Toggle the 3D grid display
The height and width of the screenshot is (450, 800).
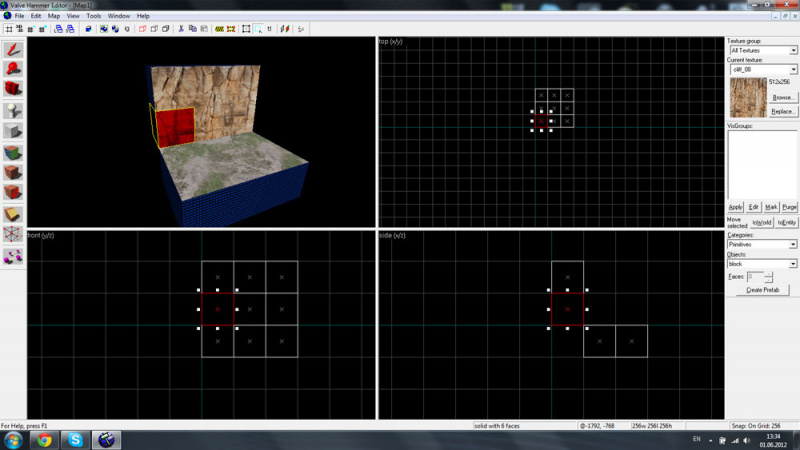click(19, 29)
